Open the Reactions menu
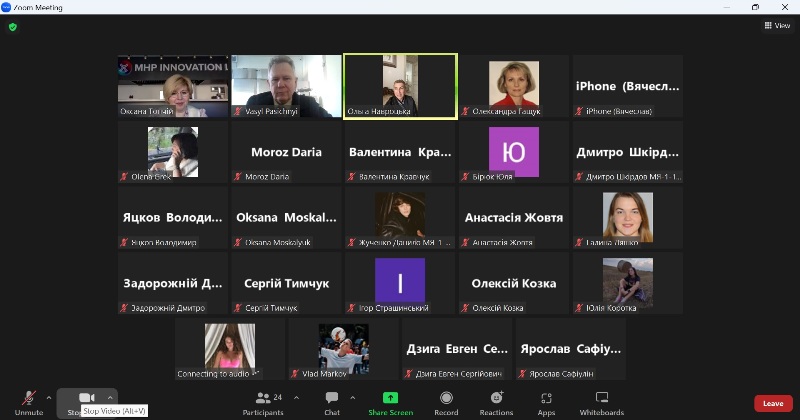 496,402
